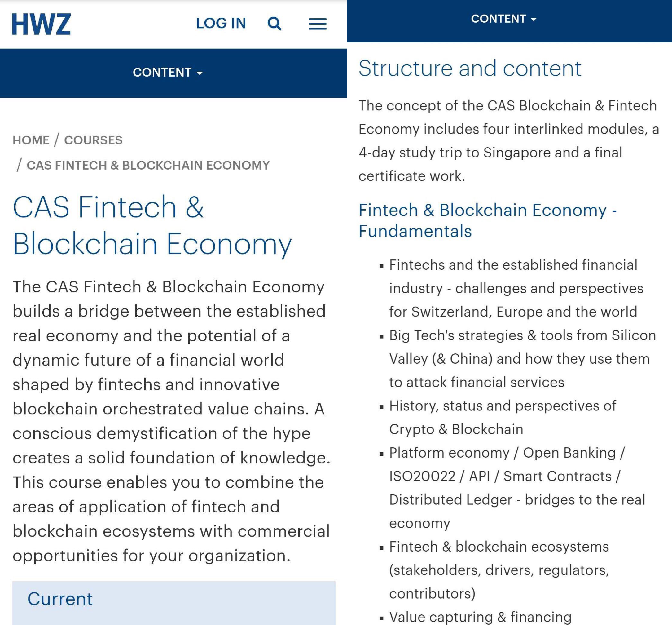Click the caret beside right CONTENT

coord(534,19)
